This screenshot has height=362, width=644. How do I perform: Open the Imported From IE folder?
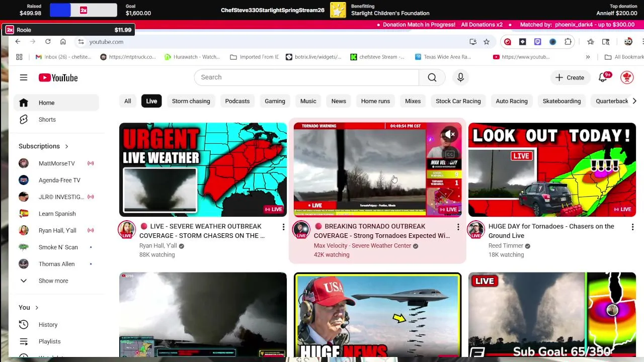point(254,57)
